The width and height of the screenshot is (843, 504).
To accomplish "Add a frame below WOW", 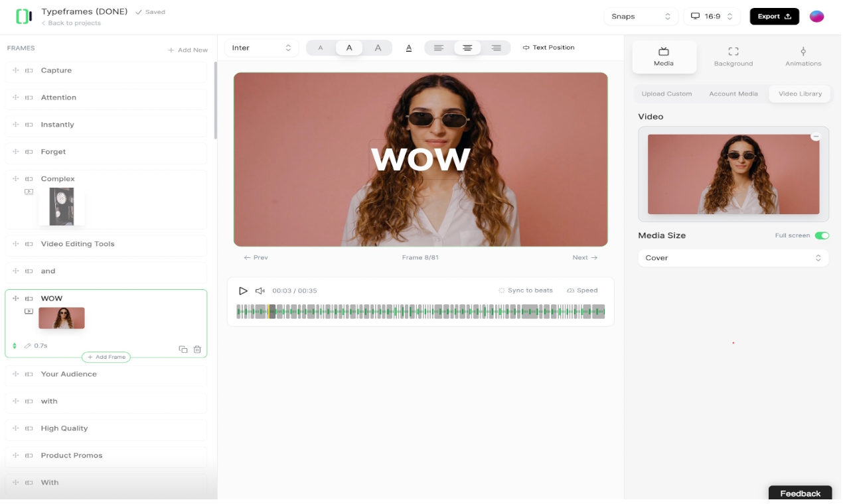I will [x=106, y=357].
